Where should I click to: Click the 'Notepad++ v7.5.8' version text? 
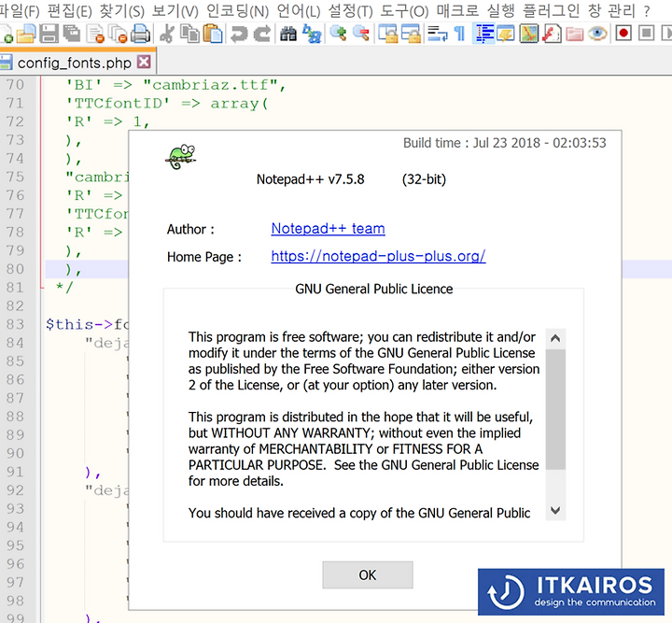coord(310,179)
